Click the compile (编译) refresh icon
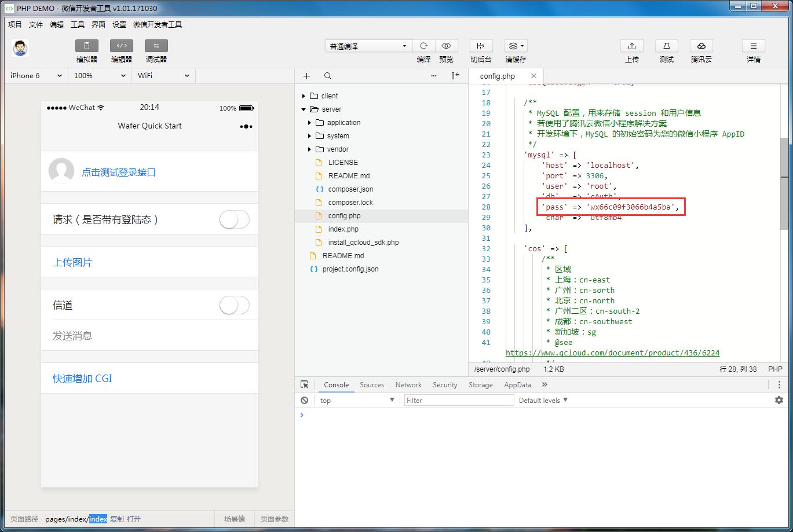The width and height of the screenshot is (793, 532). (423, 46)
